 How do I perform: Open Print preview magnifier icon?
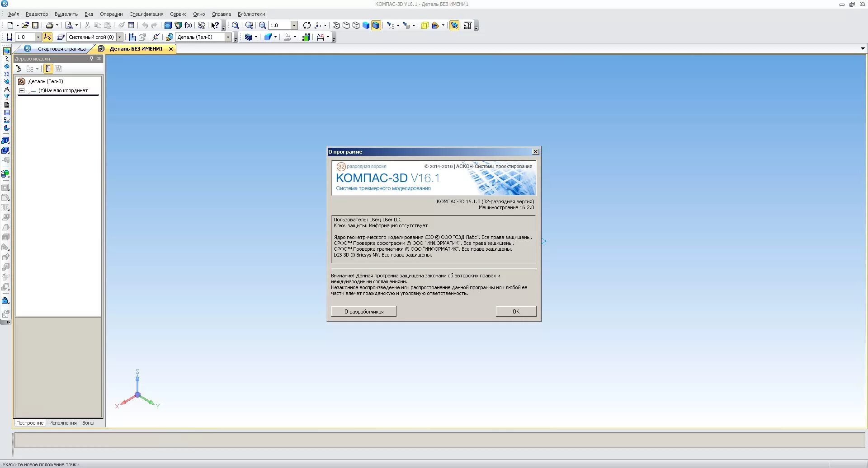click(69, 25)
